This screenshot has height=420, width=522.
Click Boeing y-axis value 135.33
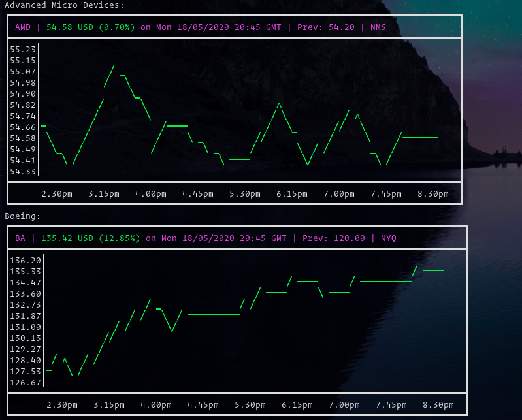click(25, 272)
